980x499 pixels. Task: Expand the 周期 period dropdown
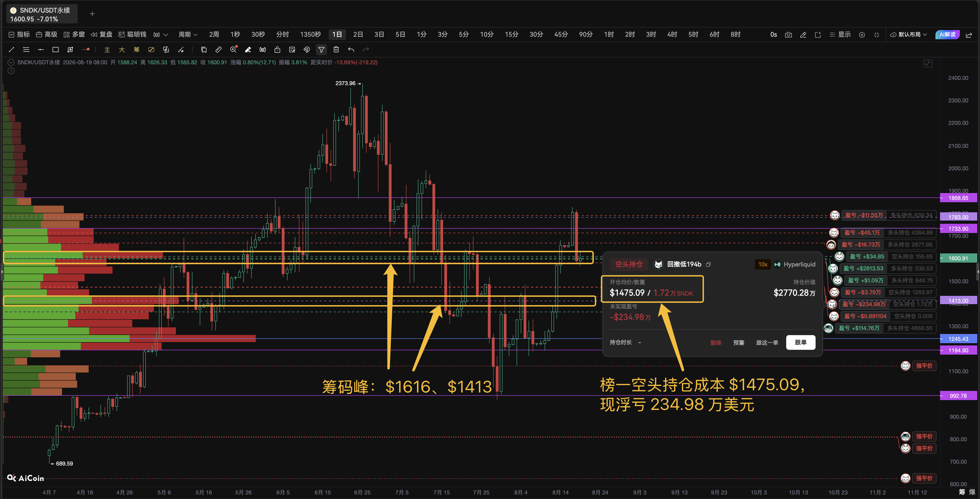click(x=188, y=35)
